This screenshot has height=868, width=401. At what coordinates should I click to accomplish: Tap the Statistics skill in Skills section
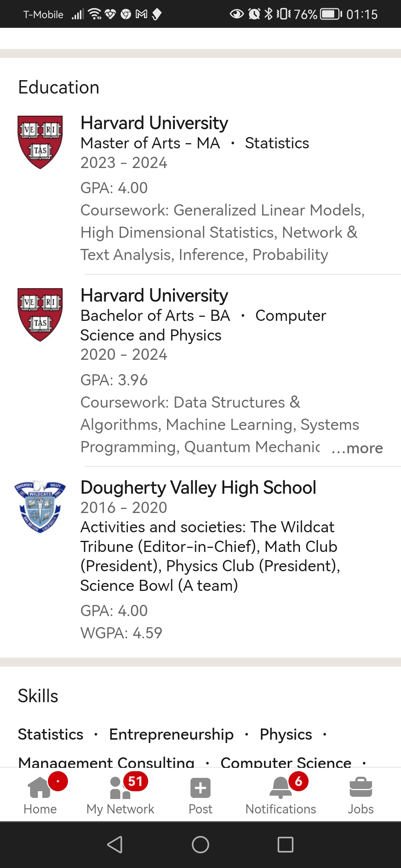coord(51,734)
